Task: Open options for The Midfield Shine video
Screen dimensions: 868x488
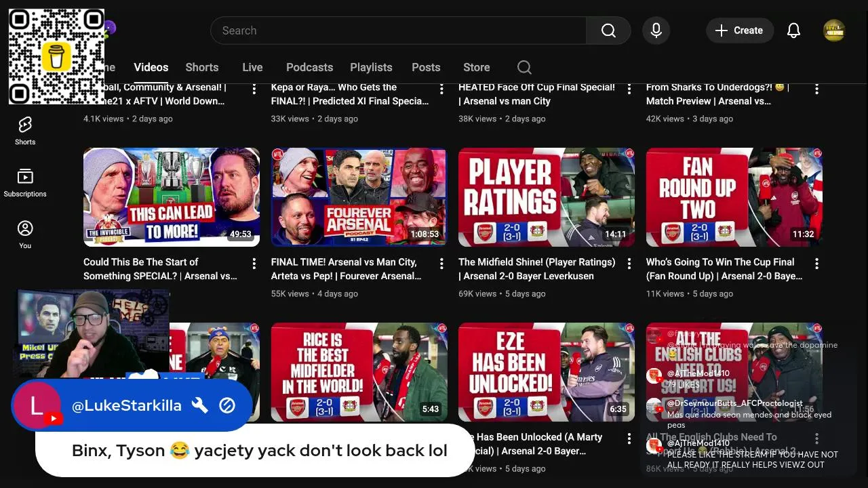Action: point(629,264)
